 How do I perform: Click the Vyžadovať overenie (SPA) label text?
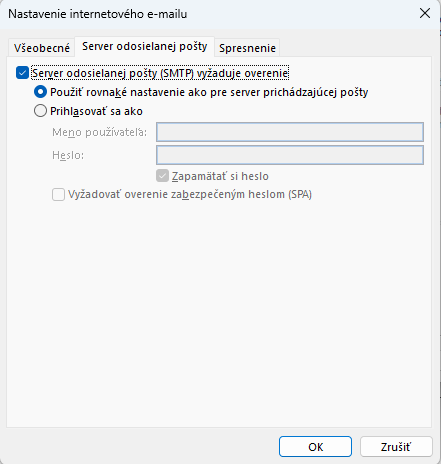(x=190, y=194)
